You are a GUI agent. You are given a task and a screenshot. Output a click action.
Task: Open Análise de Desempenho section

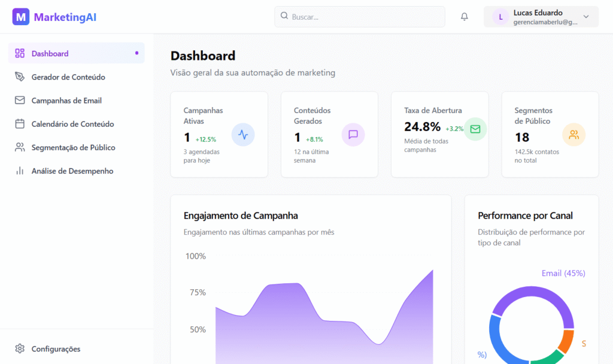pyautogui.click(x=72, y=171)
